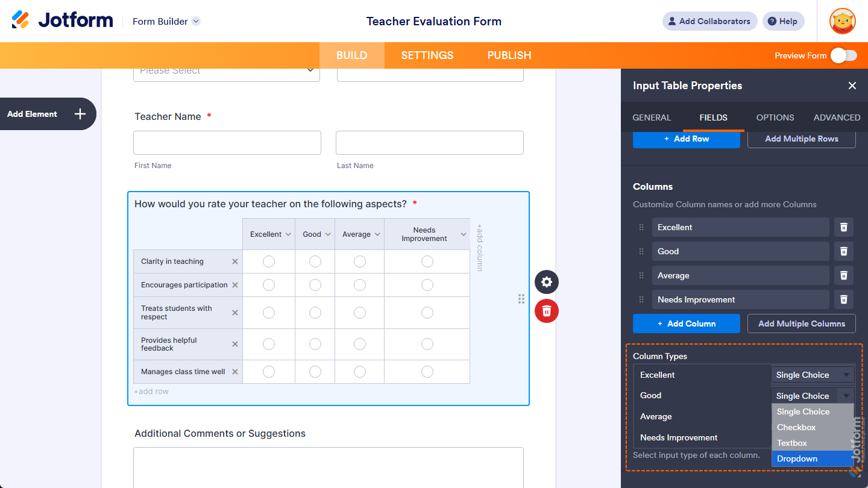Delete the Needs Improvement column in properties panel

click(x=844, y=299)
